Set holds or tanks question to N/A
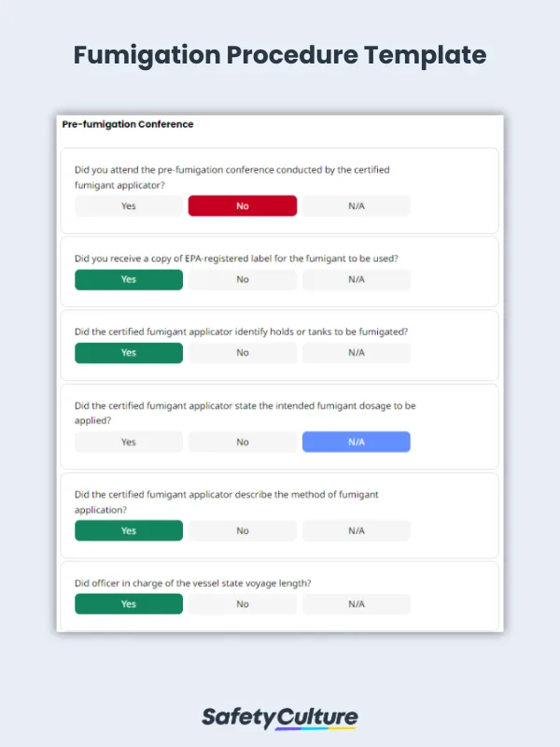The width and height of the screenshot is (560, 747). pyautogui.click(x=356, y=352)
